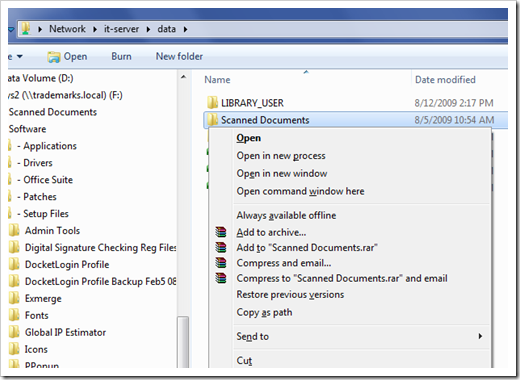This screenshot has height=380, width=520.
Task: Click Network breadcrumb in address bar
Action: [67, 29]
